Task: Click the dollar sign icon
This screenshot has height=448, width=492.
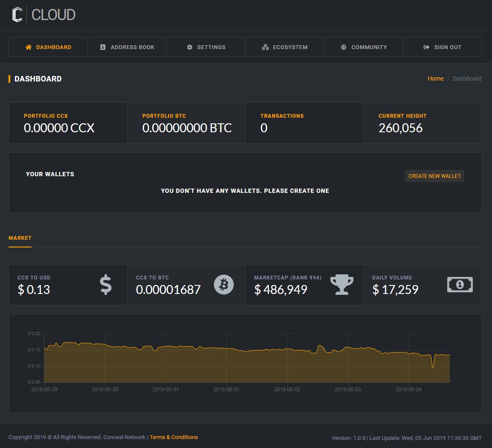Action: [105, 285]
